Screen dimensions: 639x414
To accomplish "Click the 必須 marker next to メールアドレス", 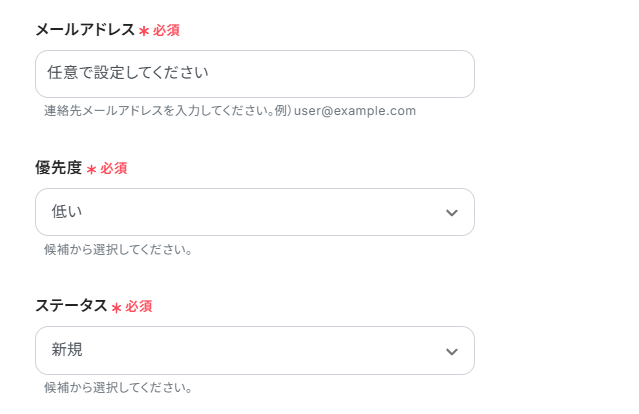I will pos(166,31).
